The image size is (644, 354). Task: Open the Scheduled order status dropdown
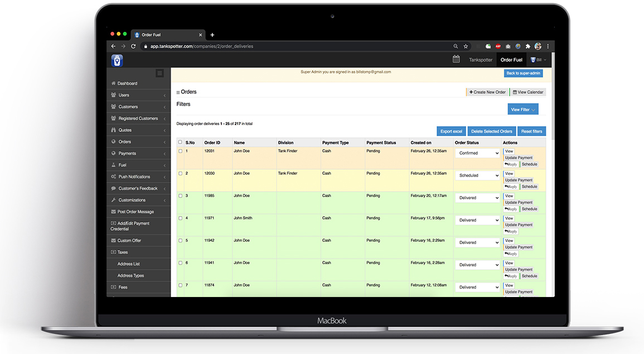[477, 175]
